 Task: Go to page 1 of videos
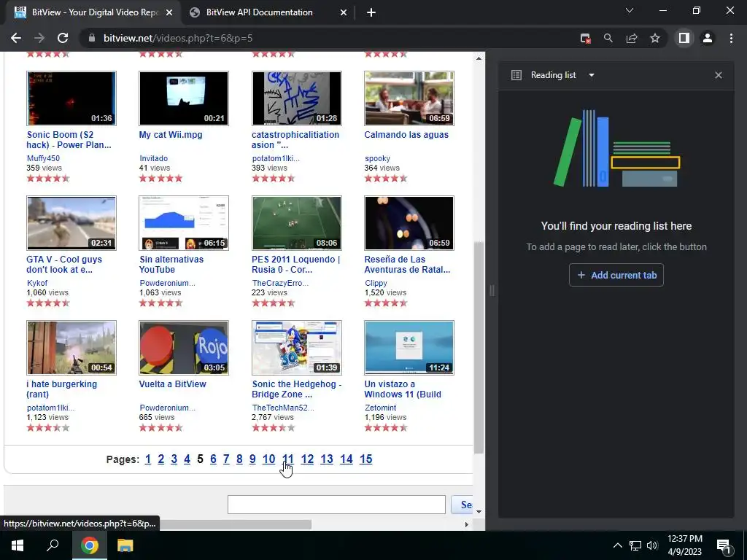pos(147,459)
